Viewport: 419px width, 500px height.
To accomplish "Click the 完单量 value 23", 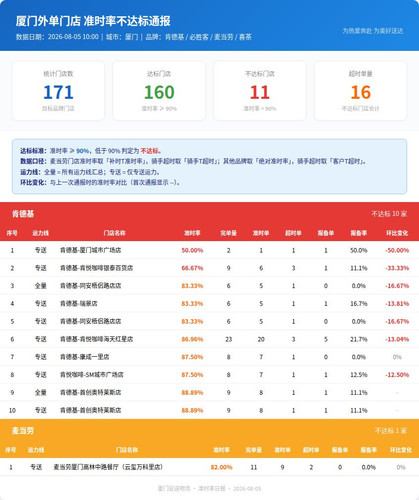I will pos(228,339).
